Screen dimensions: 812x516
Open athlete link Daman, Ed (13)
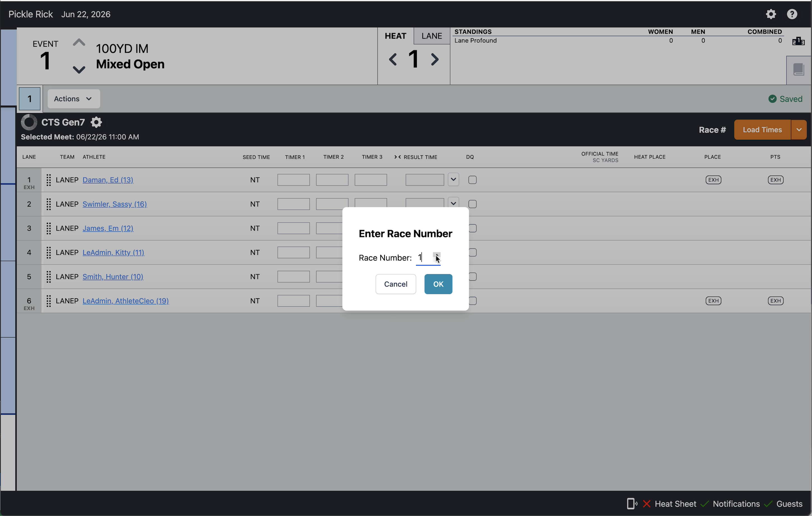(x=108, y=180)
